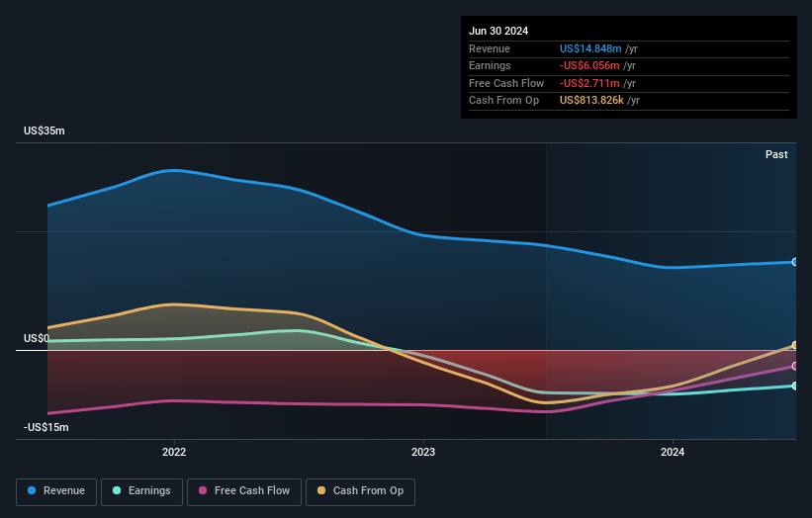The image size is (812, 518).
Task: Click the Cash From Op label in tooltip
Action: pos(503,101)
